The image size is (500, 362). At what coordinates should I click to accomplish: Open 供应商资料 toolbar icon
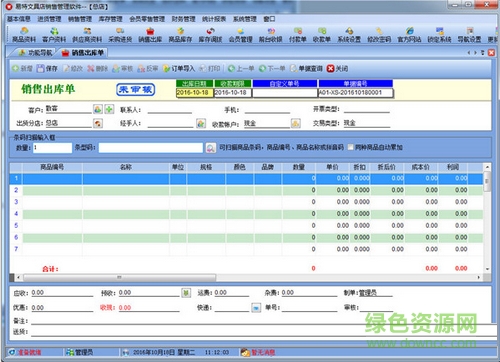pos(87,35)
